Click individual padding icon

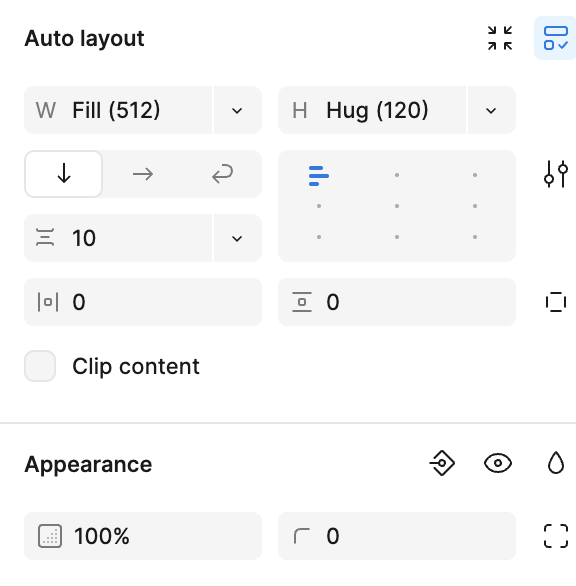click(x=556, y=302)
